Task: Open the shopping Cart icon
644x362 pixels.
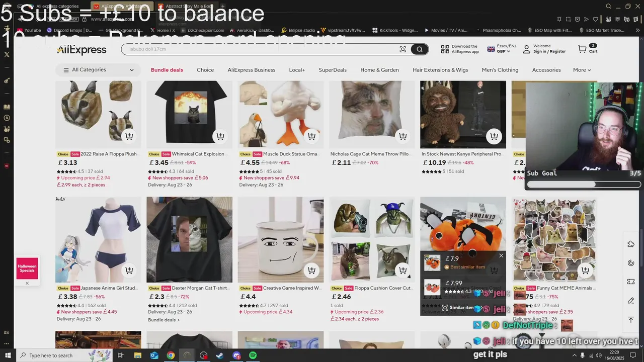Action: pyautogui.click(x=587, y=49)
